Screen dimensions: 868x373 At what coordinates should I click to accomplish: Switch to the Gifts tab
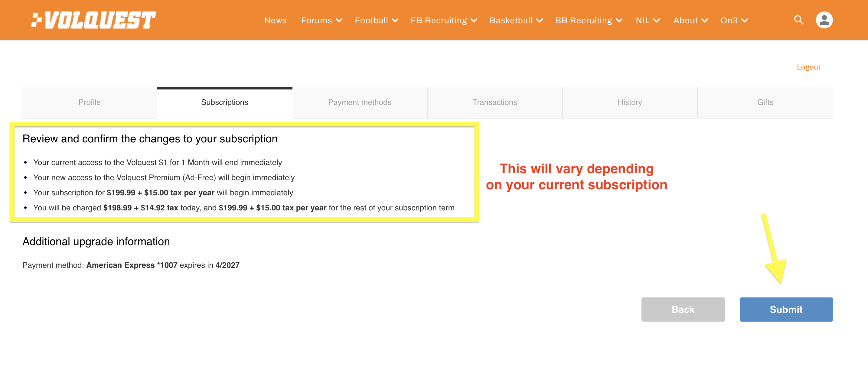765,102
